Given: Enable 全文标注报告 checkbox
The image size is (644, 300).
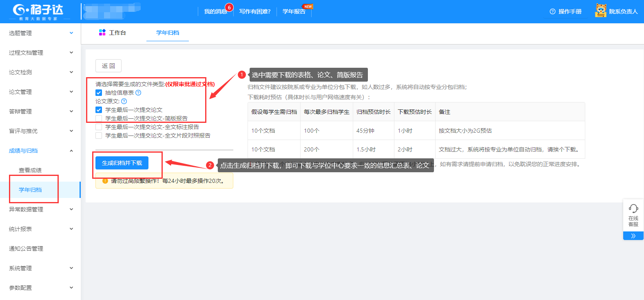Looking at the screenshot, I should click(x=99, y=127).
